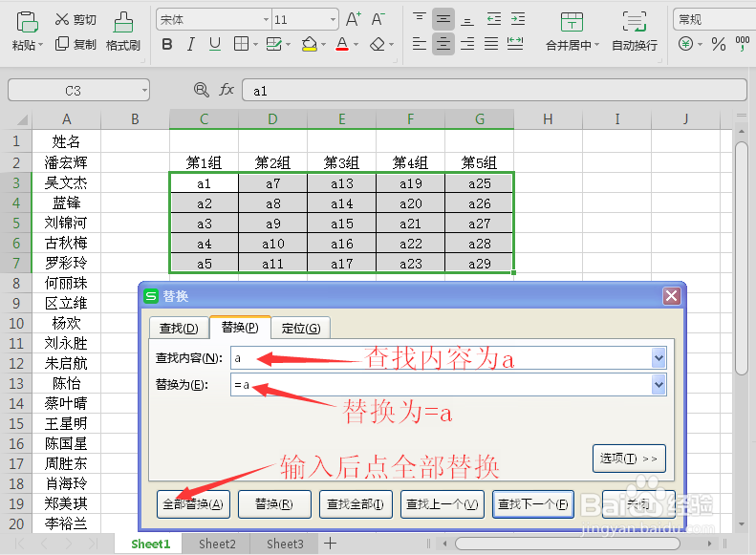Click the increase indent icon
This screenshot has height=555, width=756.
[518, 19]
